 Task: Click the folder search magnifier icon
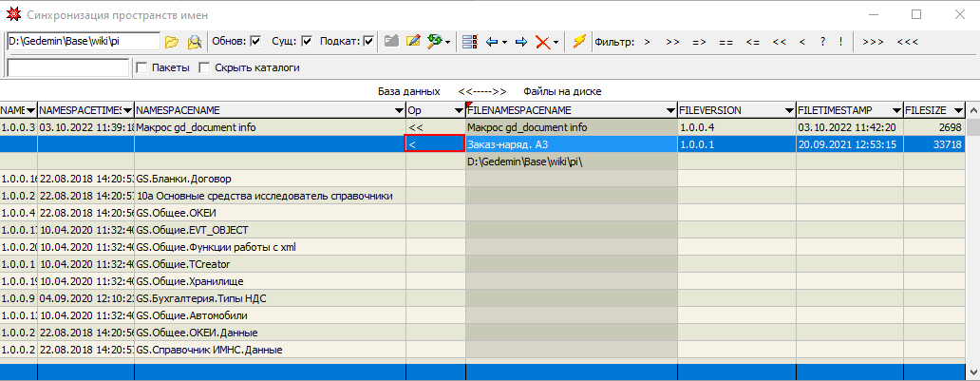click(194, 42)
